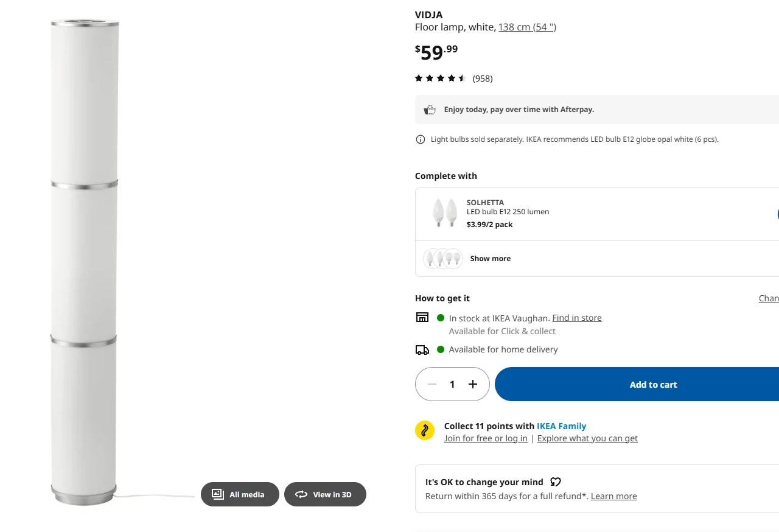Expand Show more complementary products
The width and height of the screenshot is (779, 532).
click(490, 259)
